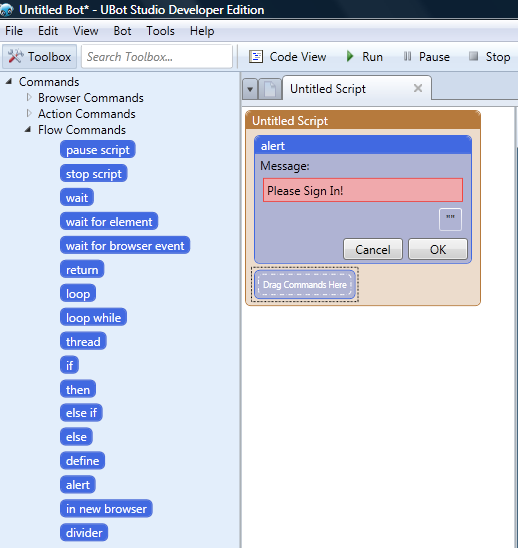518x548 pixels.
Task: Click the Message field with Please Sign In!
Action: tap(363, 190)
